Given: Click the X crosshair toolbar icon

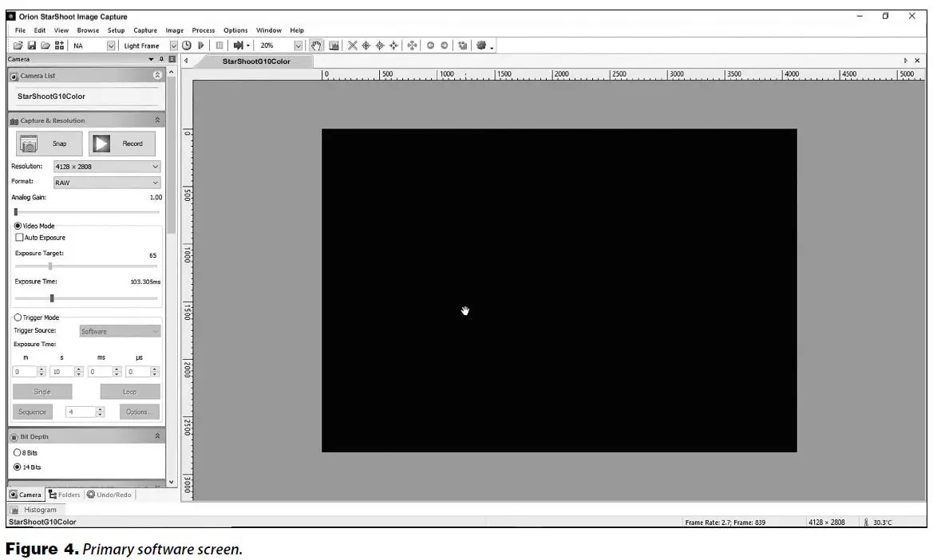Looking at the screenshot, I should [353, 45].
